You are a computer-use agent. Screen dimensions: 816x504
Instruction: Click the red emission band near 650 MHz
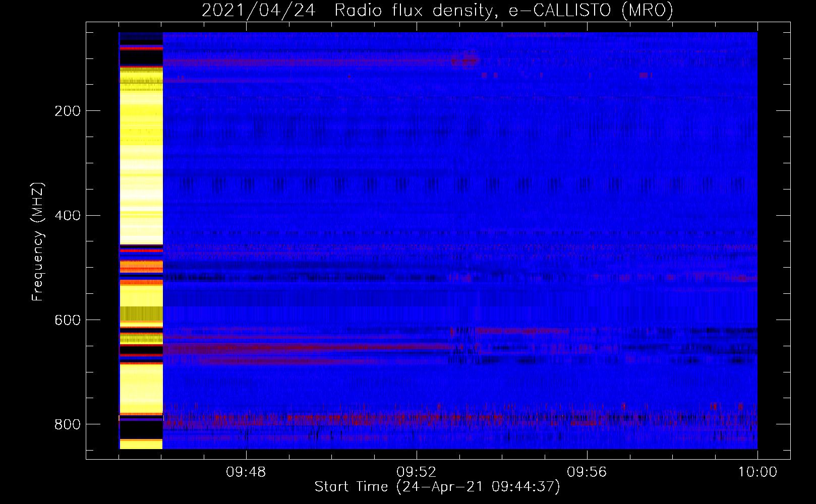pyautogui.click(x=308, y=348)
